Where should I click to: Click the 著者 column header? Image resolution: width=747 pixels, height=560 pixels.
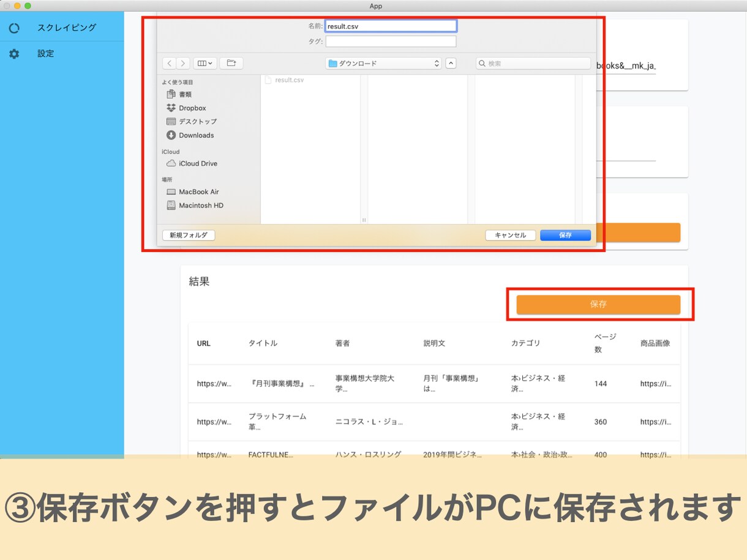(343, 343)
